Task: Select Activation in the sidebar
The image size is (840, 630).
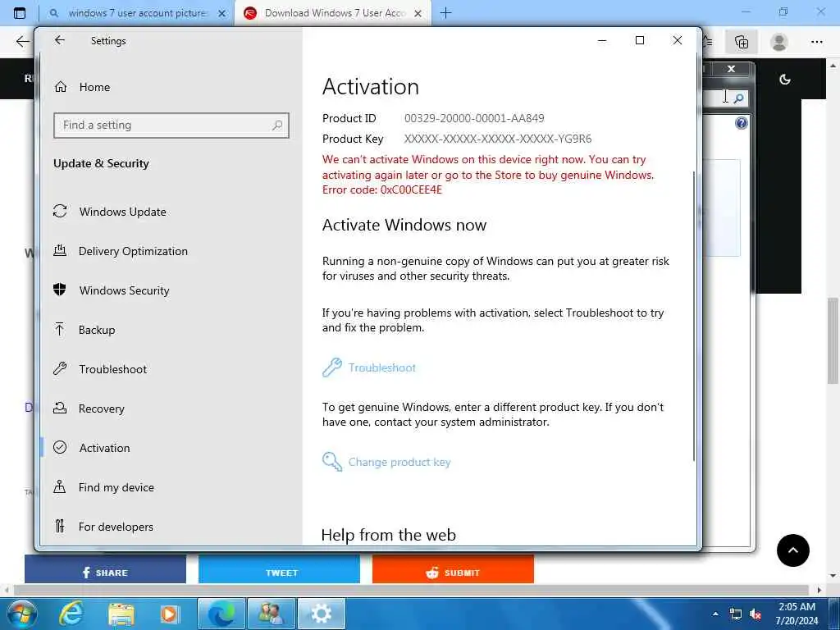Action: tap(92, 448)
